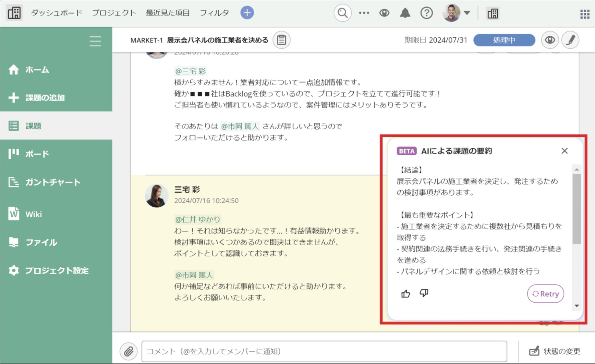This screenshot has width=595, height=364.
Task: Click AI summary panel scrollbar thumb
Action: point(576,209)
